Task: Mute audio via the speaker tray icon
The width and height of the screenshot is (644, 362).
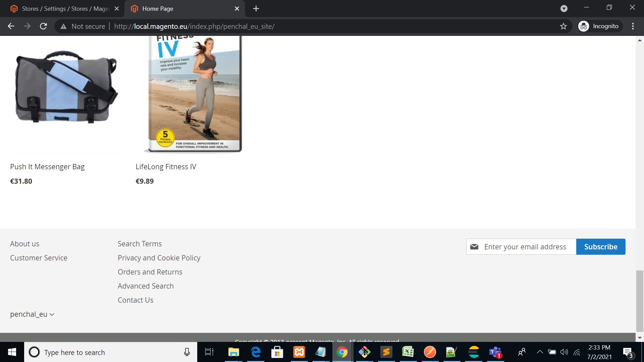Action: pyautogui.click(x=563, y=352)
